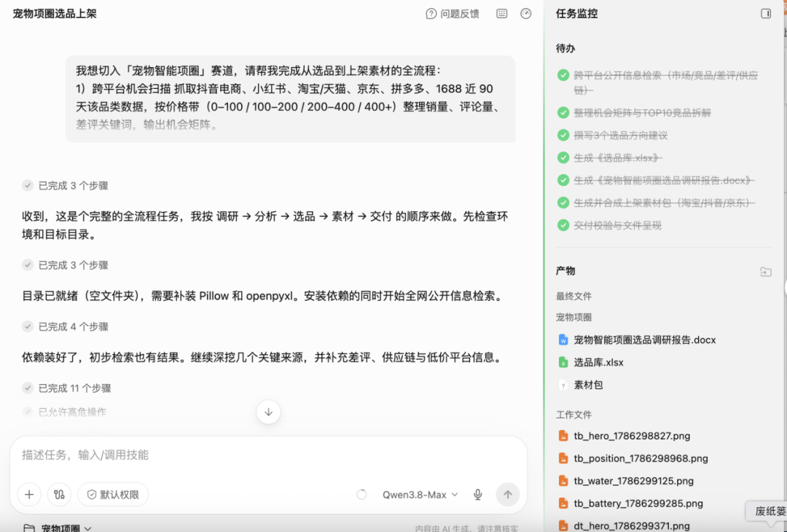787x532 pixels.
Task: Click the plus attachment button
Action: 29,494
